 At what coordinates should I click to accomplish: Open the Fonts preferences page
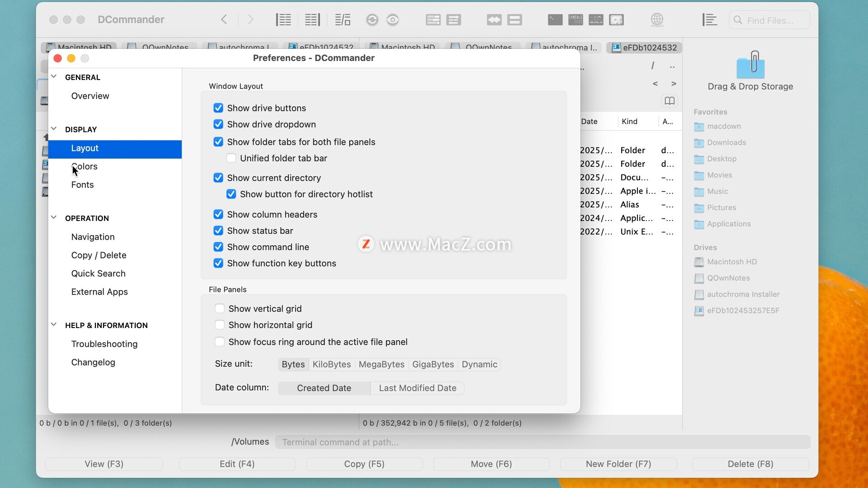(82, 185)
